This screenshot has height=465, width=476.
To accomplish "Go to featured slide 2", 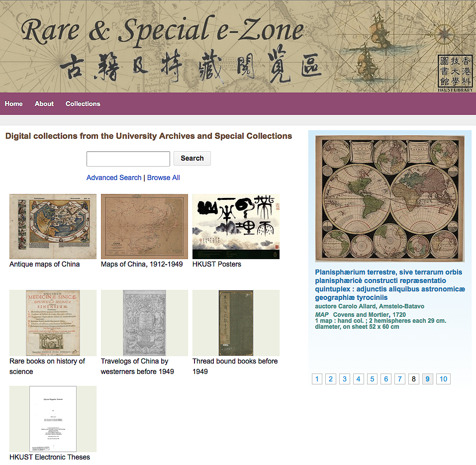I will tap(331, 379).
